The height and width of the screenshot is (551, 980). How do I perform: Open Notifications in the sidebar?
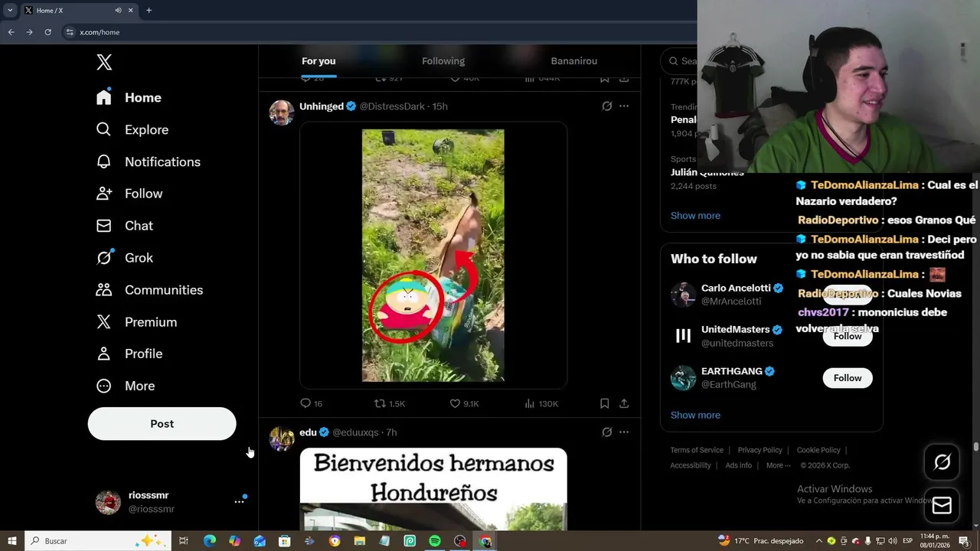[x=148, y=162]
